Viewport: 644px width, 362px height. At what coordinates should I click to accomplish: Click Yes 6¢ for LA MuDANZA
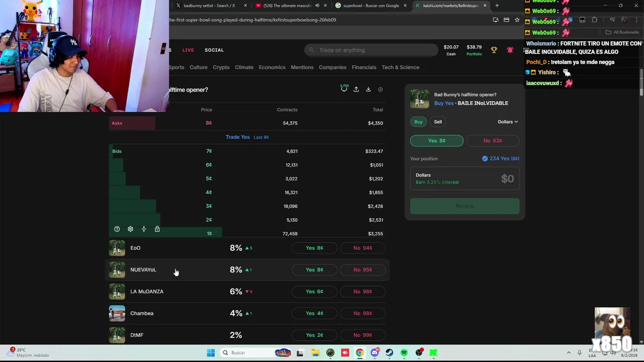pyautogui.click(x=314, y=292)
